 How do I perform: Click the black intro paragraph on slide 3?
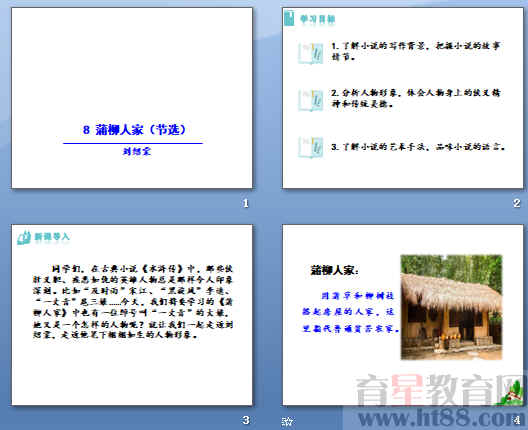(133, 301)
